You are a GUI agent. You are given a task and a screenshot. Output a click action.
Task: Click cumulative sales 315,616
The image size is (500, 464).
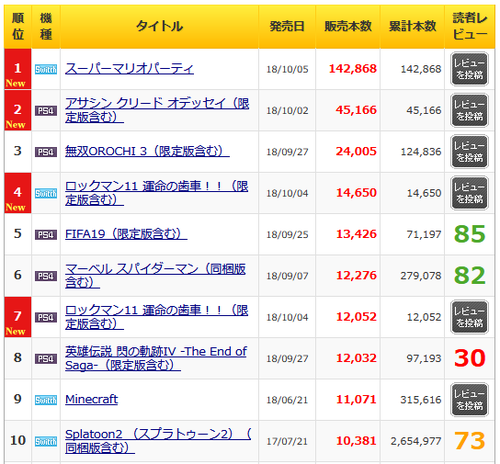pyautogui.click(x=421, y=400)
